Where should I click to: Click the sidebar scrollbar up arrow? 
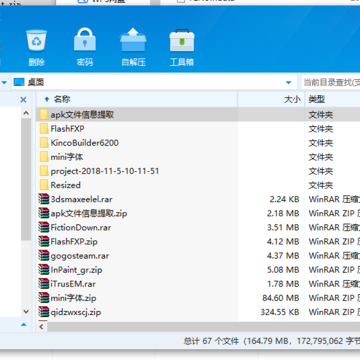(x=26, y=113)
